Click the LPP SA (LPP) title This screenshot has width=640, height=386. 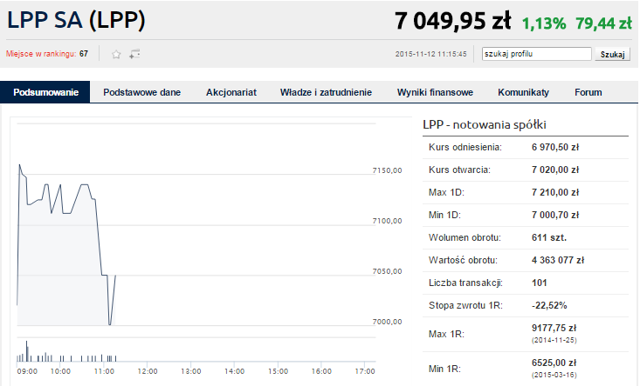coord(76,20)
